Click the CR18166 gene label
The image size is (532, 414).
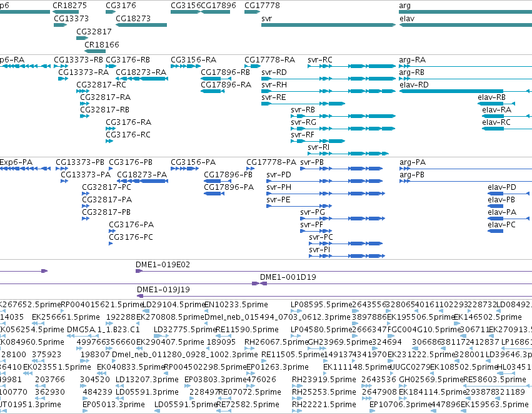pyautogui.click(x=102, y=45)
